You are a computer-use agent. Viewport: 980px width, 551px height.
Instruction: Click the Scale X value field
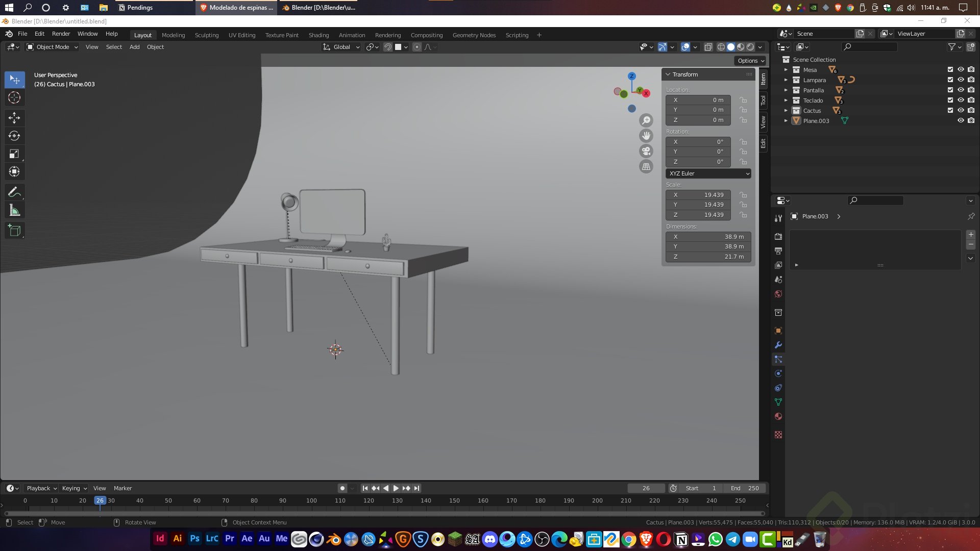point(698,195)
